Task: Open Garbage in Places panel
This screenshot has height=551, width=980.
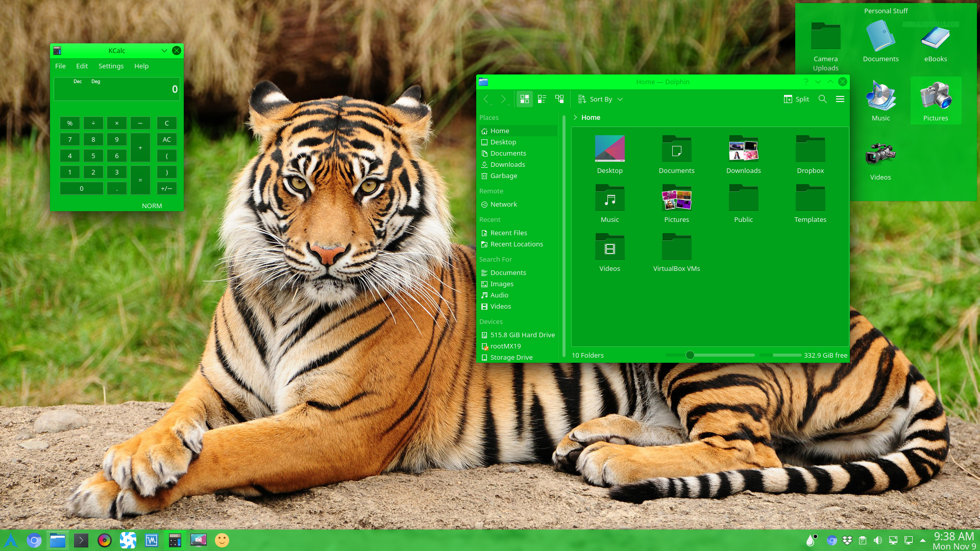Action: point(518,176)
